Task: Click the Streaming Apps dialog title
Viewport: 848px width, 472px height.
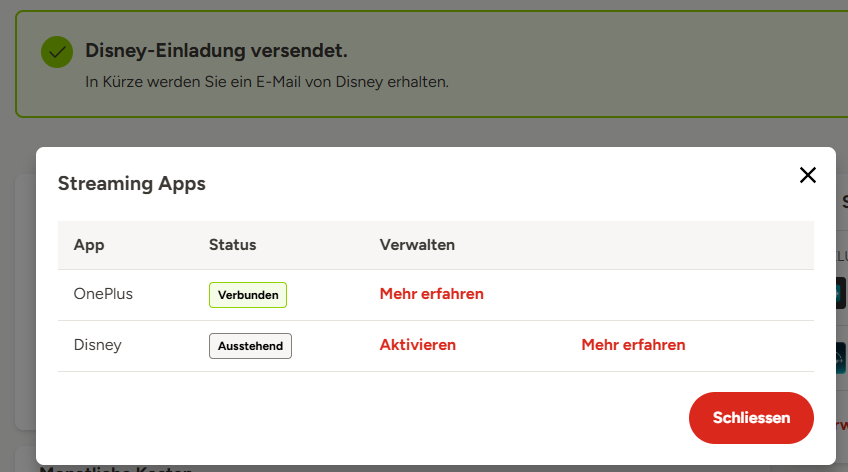Action: [132, 183]
